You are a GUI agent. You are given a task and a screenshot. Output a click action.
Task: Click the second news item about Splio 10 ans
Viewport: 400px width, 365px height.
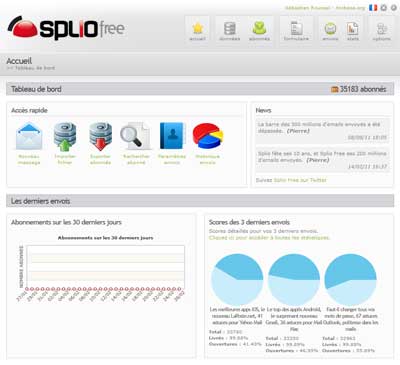[x=322, y=160]
